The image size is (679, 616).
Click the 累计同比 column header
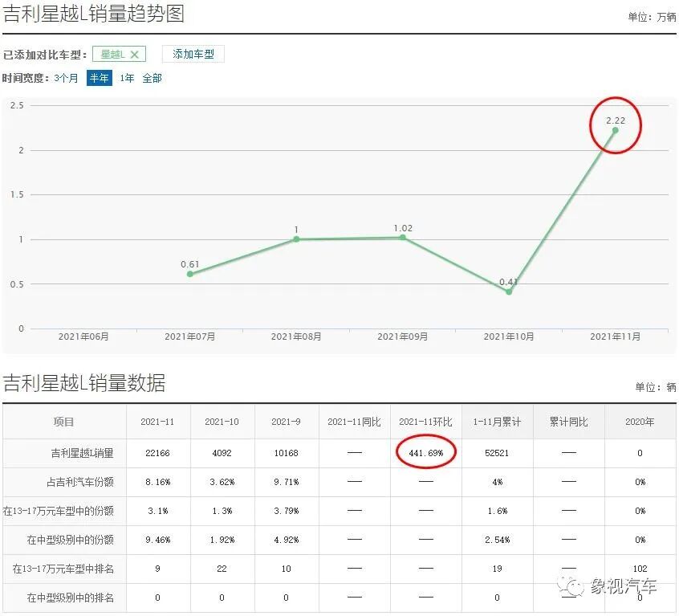point(568,422)
